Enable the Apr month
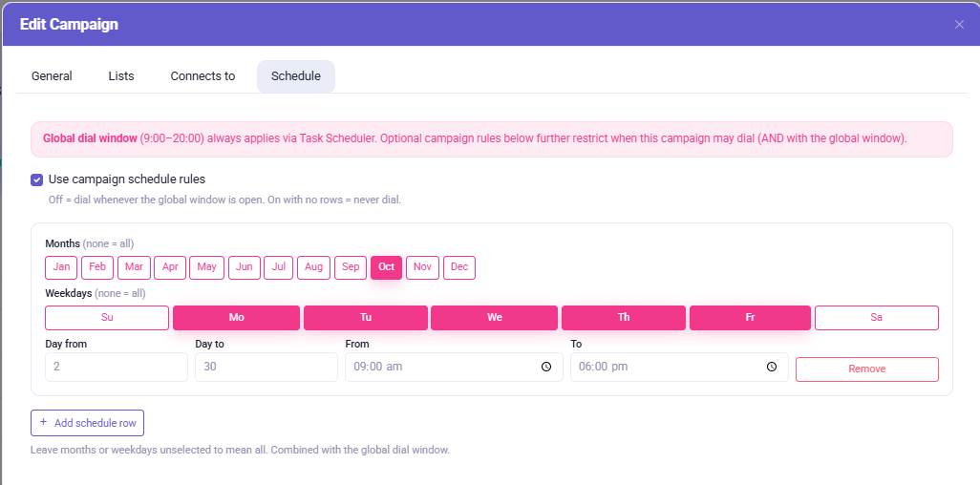Viewport: 980px width, 485px height. coord(170,267)
